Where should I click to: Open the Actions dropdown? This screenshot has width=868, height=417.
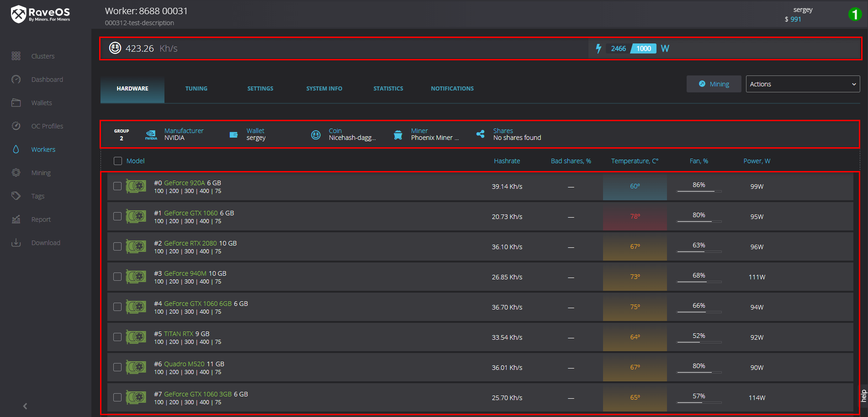(x=803, y=84)
